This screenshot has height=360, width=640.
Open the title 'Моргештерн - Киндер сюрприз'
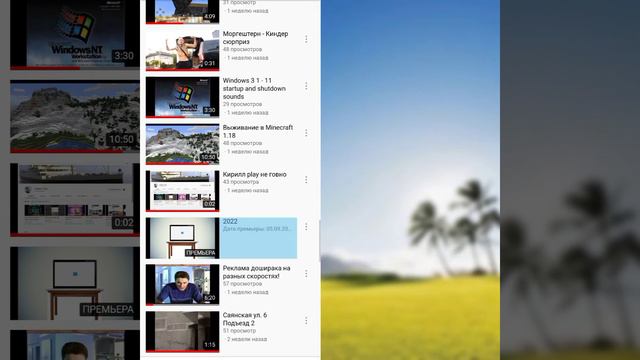click(x=255, y=38)
